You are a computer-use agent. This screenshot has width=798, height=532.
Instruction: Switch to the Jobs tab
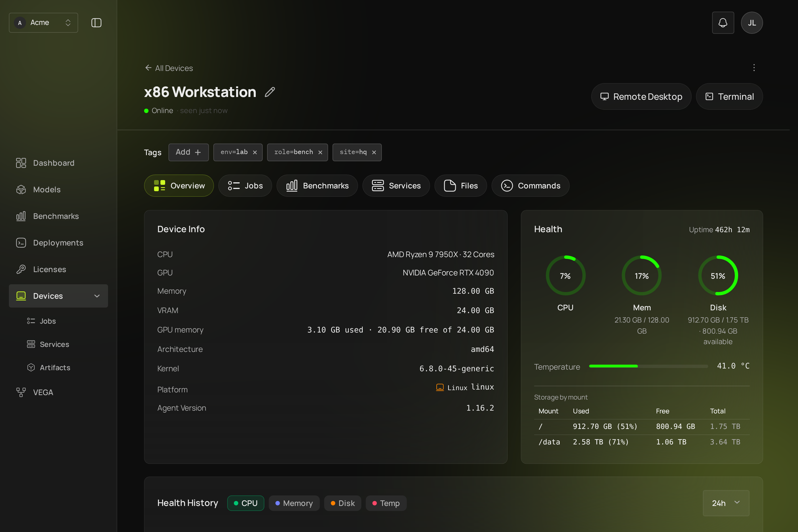point(245,186)
